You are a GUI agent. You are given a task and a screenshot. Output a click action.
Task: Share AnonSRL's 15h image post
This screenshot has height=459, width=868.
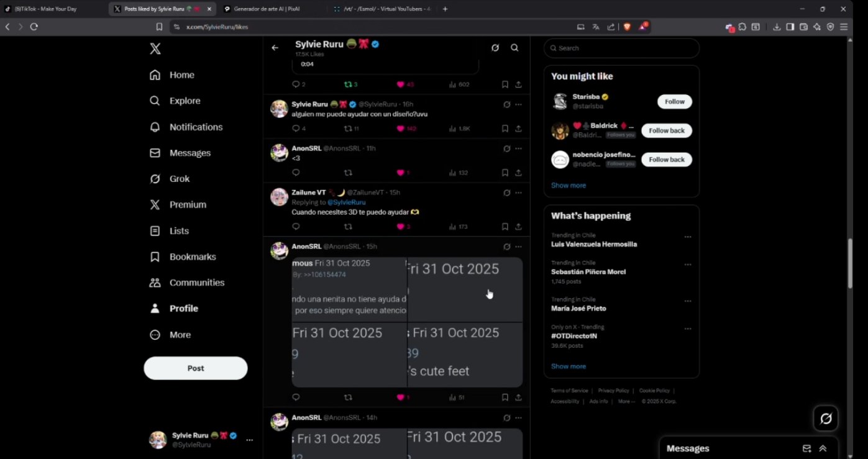tap(518, 398)
